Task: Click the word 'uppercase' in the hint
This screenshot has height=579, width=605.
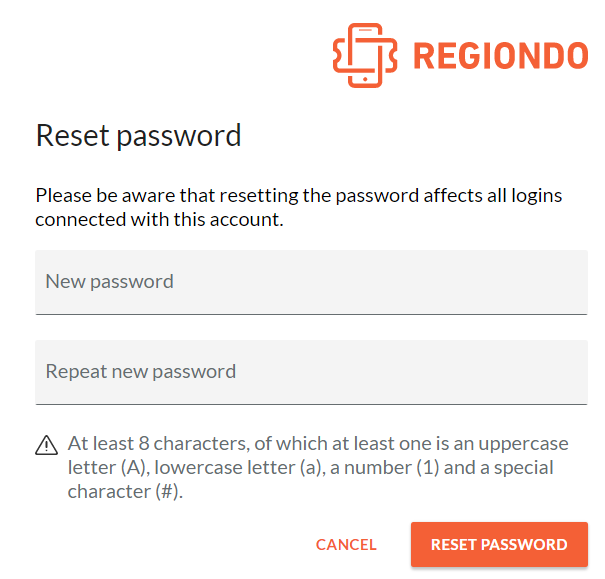Action: click(x=524, y=444)
